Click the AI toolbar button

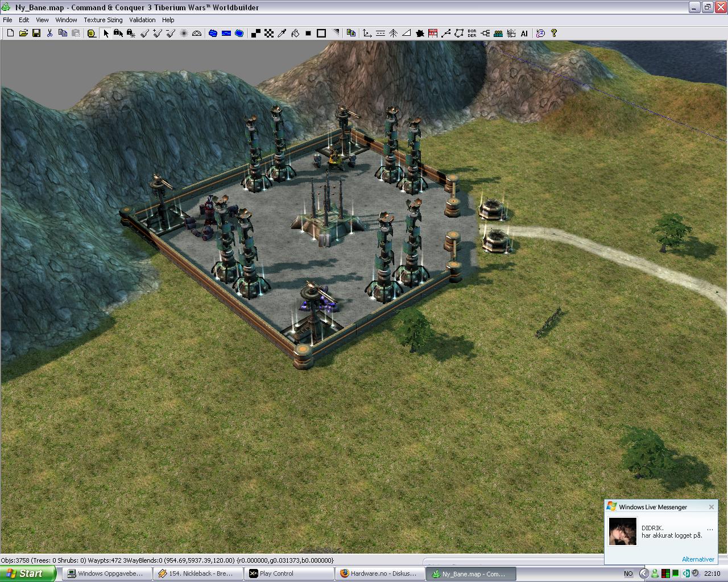524,34
